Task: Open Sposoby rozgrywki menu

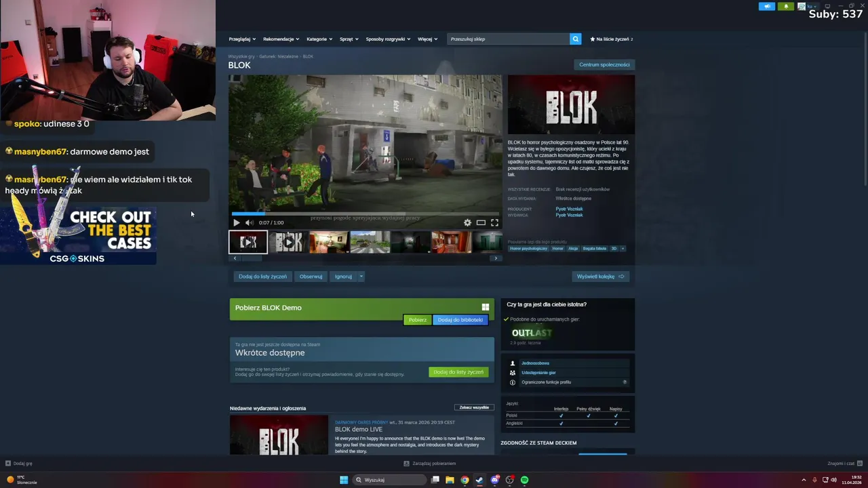Action: pos(388,39)
